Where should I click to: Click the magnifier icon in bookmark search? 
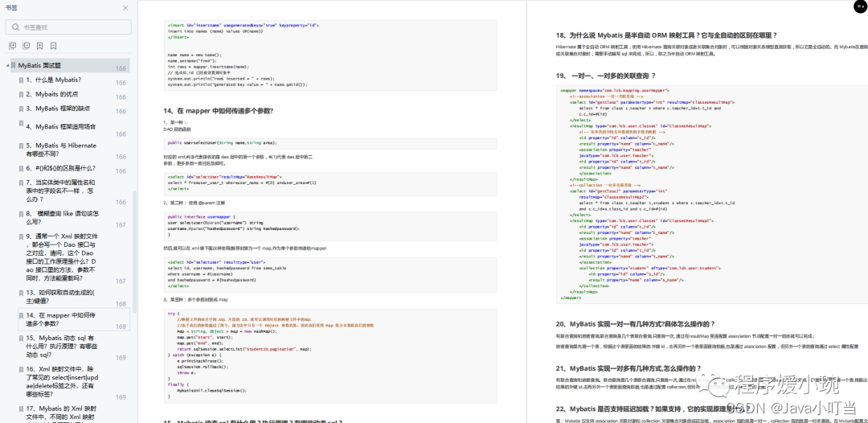15,27
